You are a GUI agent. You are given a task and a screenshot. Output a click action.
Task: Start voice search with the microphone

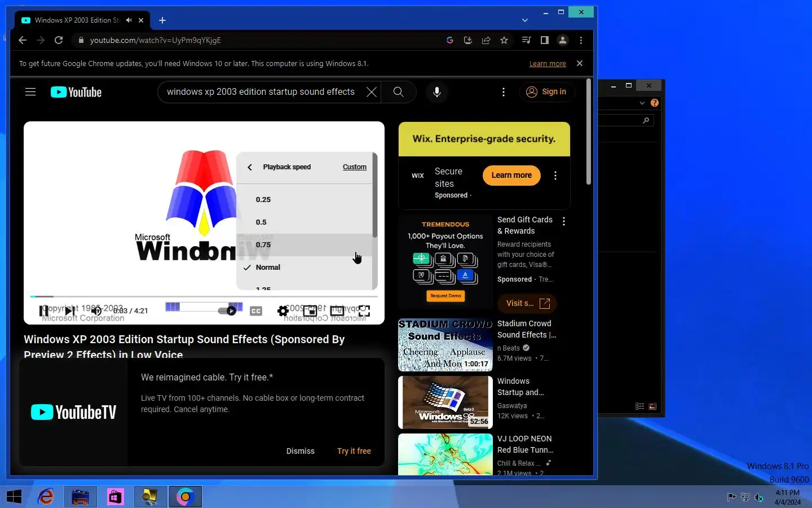click(x=437, y=92)
